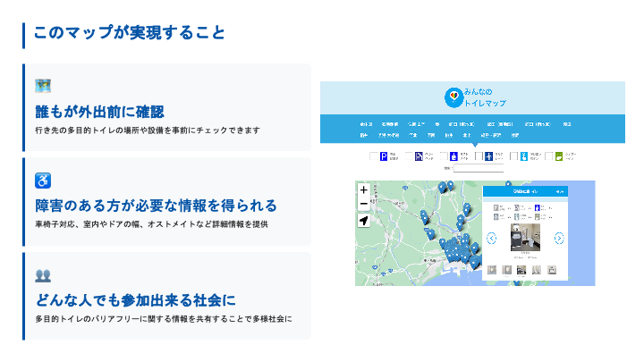Click the map zoom out minus button
The width and height of the screenshot is (644, 362).
coord(364,205)
